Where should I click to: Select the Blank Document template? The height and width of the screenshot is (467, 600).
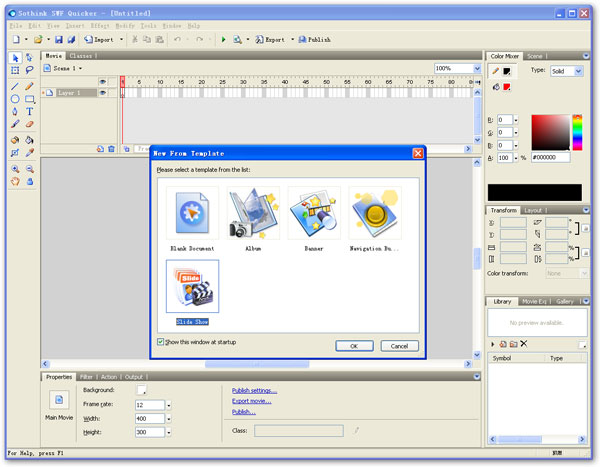click(x=192, y=213)
